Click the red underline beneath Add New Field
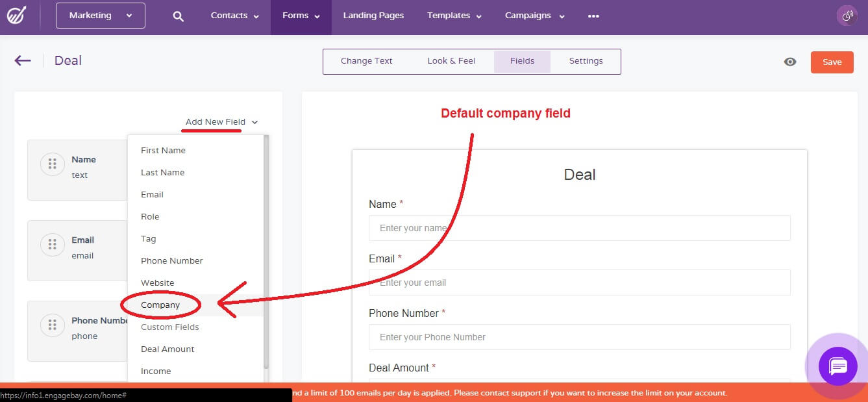Viewport: 868px width, 402px height. point(212,130)
